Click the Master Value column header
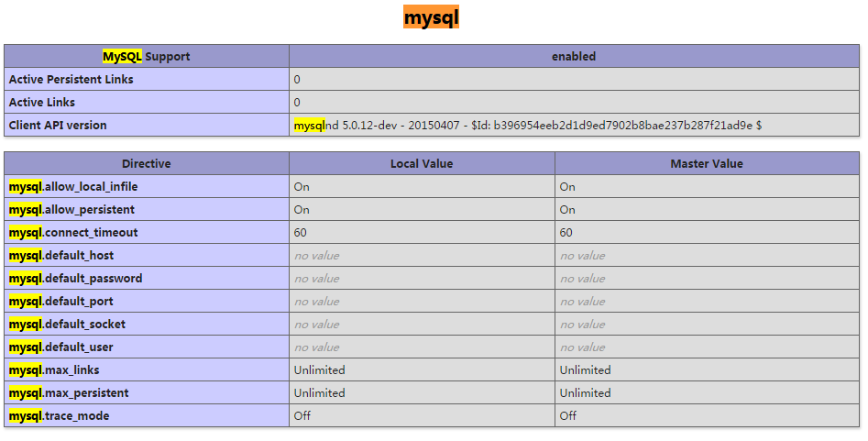This screenshot has height=441, width=868. click(707, 163)
